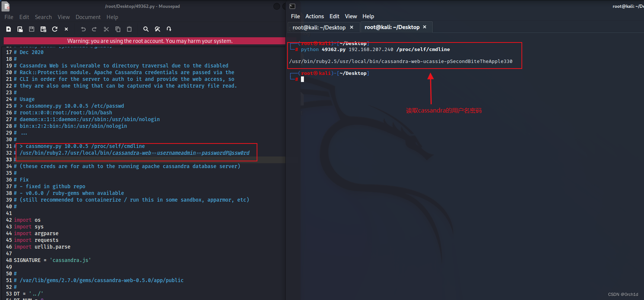Paste from clipboard using the toolbar icon
Screen dimensions: 644x300
point(129,29)
